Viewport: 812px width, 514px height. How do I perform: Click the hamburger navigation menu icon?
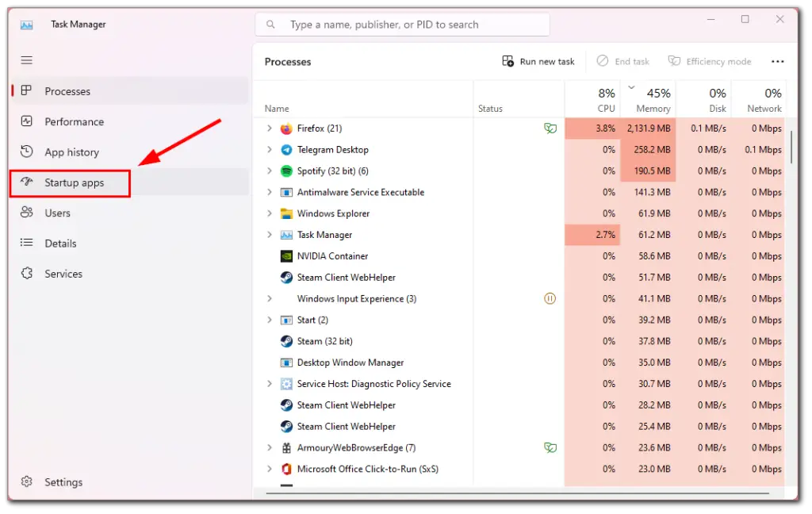26,59
